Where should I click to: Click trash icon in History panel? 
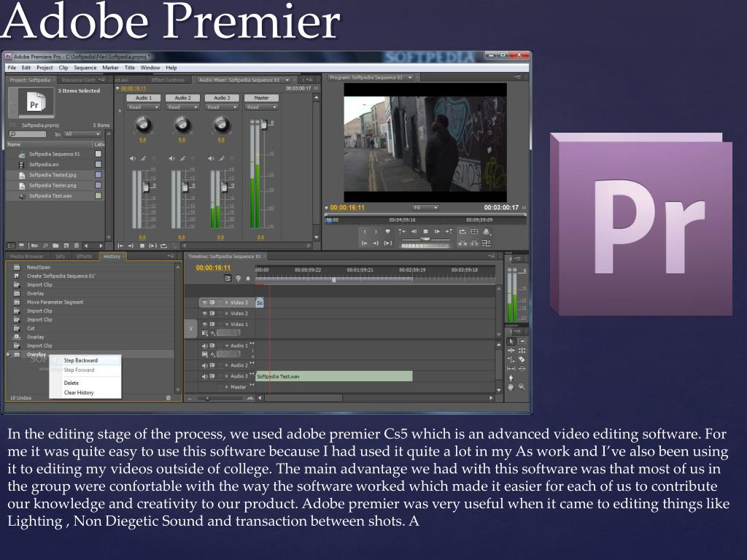pyautogui.click(x=169, y=397)
